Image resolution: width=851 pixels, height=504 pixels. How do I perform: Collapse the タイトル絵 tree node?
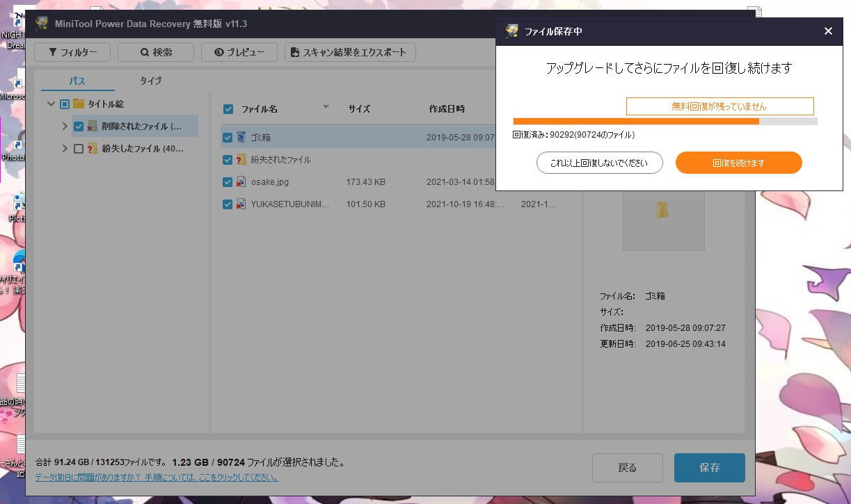coord(51,104)
